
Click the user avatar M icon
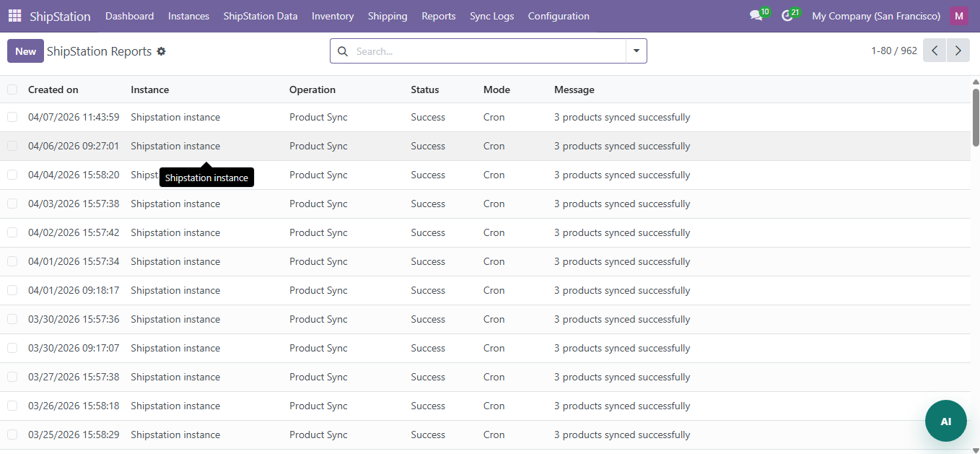point(958,16)
